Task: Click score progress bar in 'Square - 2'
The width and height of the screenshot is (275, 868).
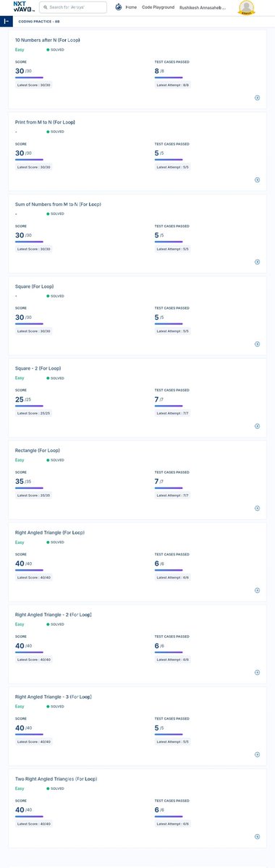Action: coord(29,407)
